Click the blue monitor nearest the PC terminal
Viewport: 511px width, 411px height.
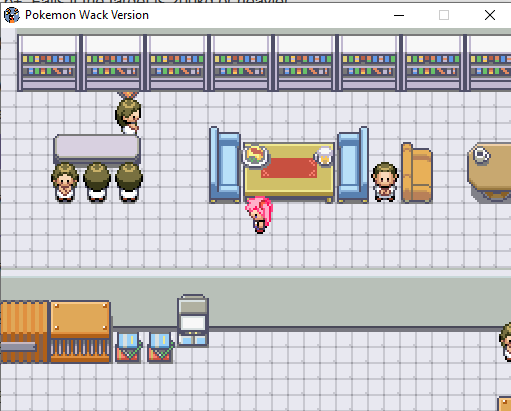pyautogui.click(x=160, y=347)
